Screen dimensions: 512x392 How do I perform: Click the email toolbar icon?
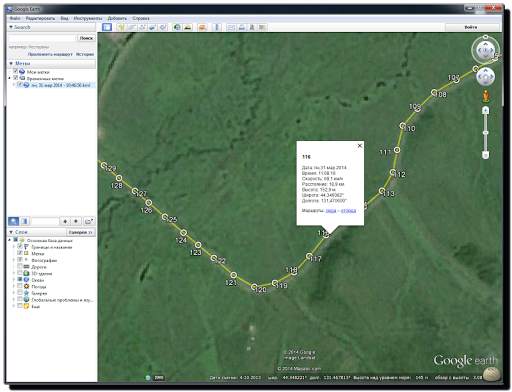231,27
